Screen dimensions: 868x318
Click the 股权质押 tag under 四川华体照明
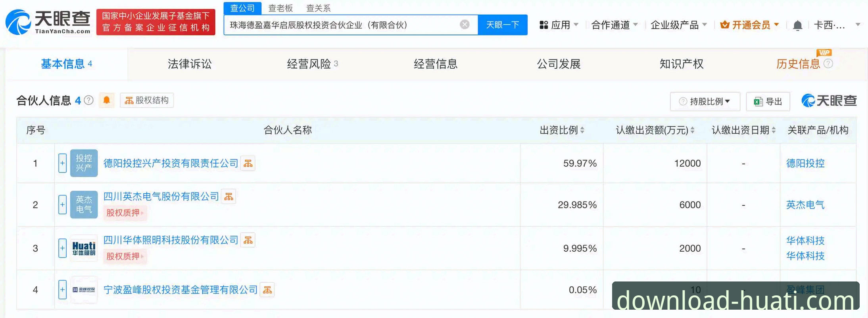pyautogui.click(x=125, y=256)
